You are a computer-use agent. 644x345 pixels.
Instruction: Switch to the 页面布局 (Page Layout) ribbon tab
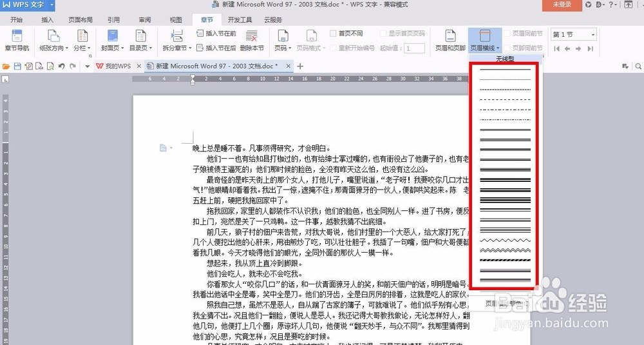click(80, 19)
